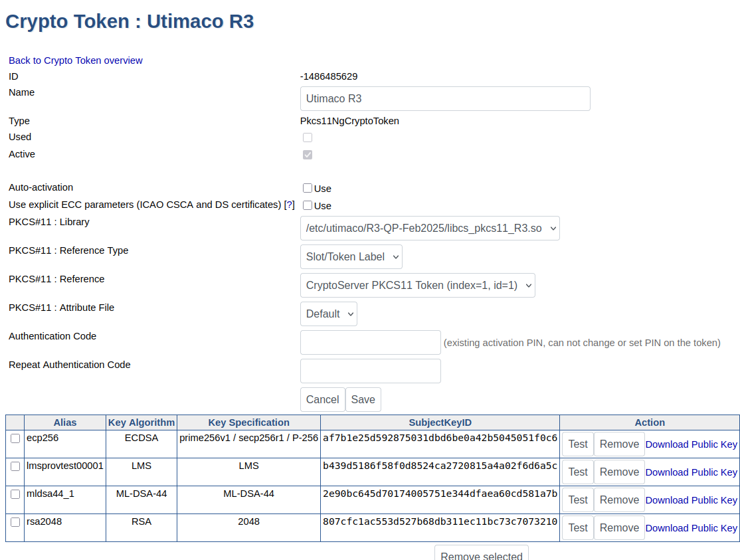Open the Back to Crypto Token overview link
The image size is (740, 560).
click(75, 60)
